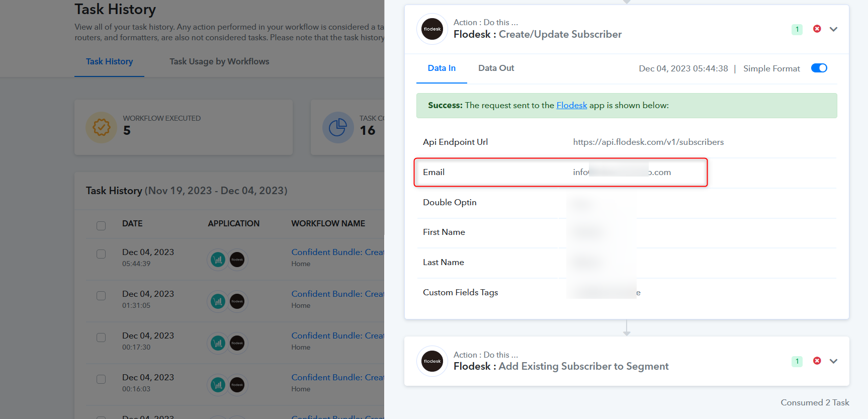Image resolution: width=868 pixels, height=419 pixels.
Task: Switch to the Data In tab
Action: 442,68
